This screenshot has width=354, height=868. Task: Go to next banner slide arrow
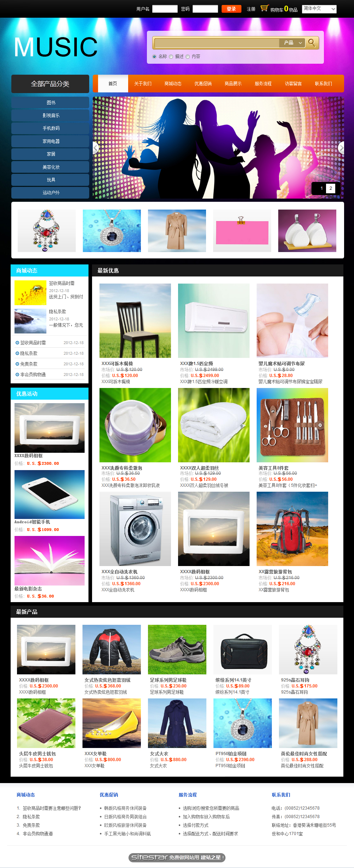[341, 148]
